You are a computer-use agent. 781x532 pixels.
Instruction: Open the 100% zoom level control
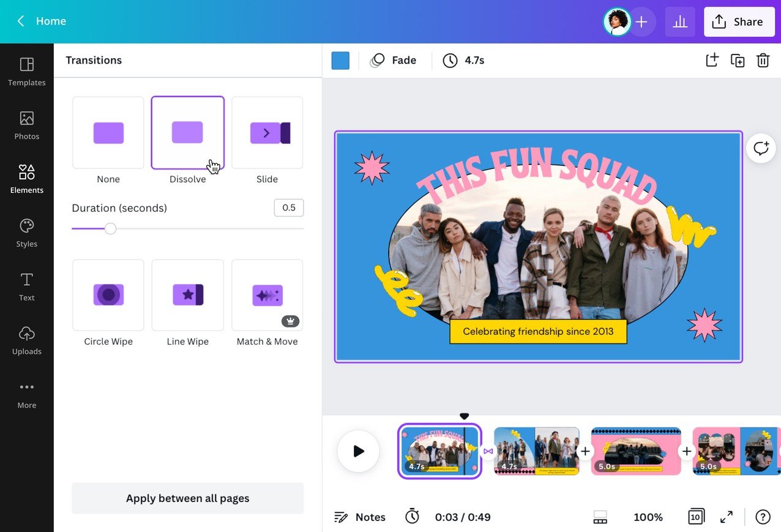648,517
